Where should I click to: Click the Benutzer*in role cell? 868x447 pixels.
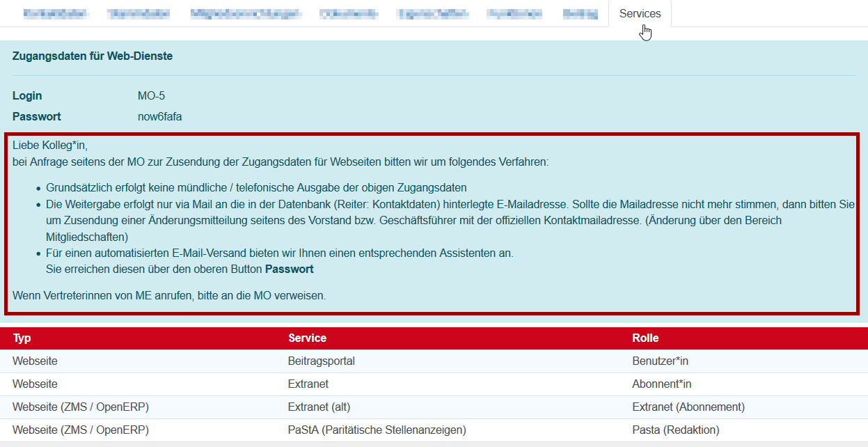[x=660, y=361]
